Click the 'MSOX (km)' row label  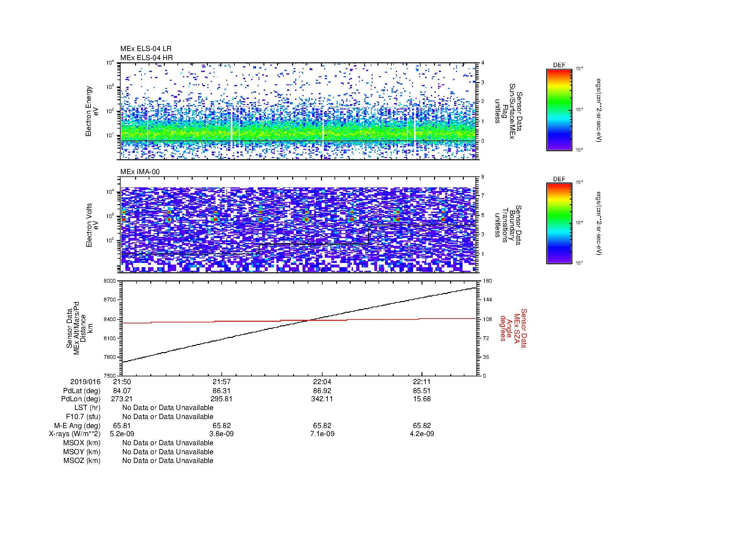pyautogui.click(x=82, y=443)
